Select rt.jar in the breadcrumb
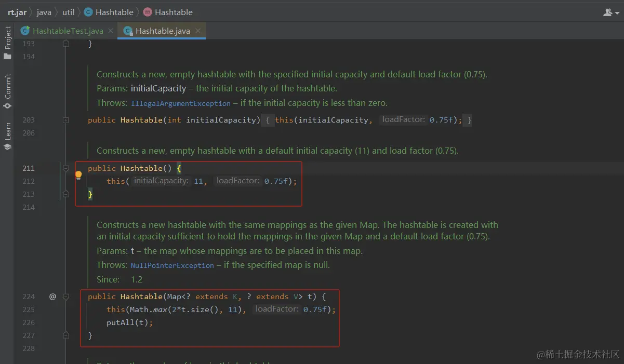 coord(17,12)
